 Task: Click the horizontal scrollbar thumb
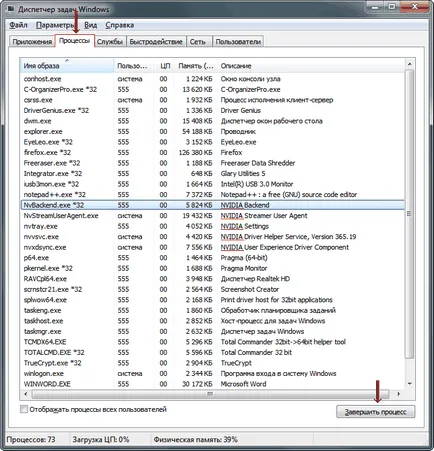pyautogui.click(x=210, y=394)
